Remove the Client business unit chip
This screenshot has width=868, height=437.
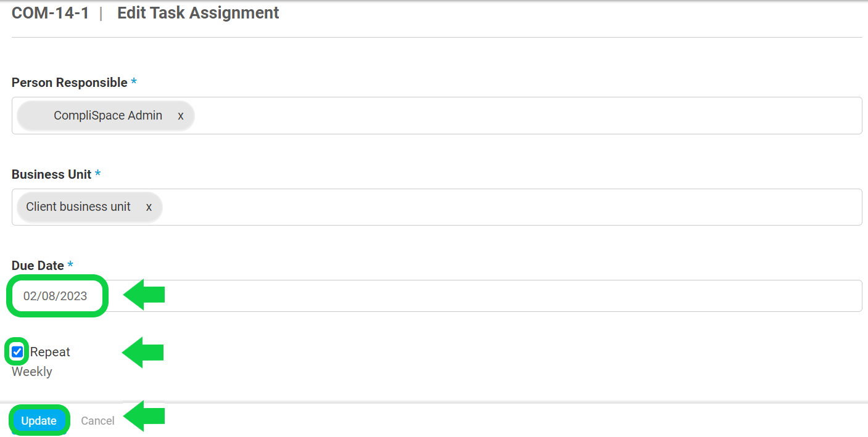tap(149, 207)
